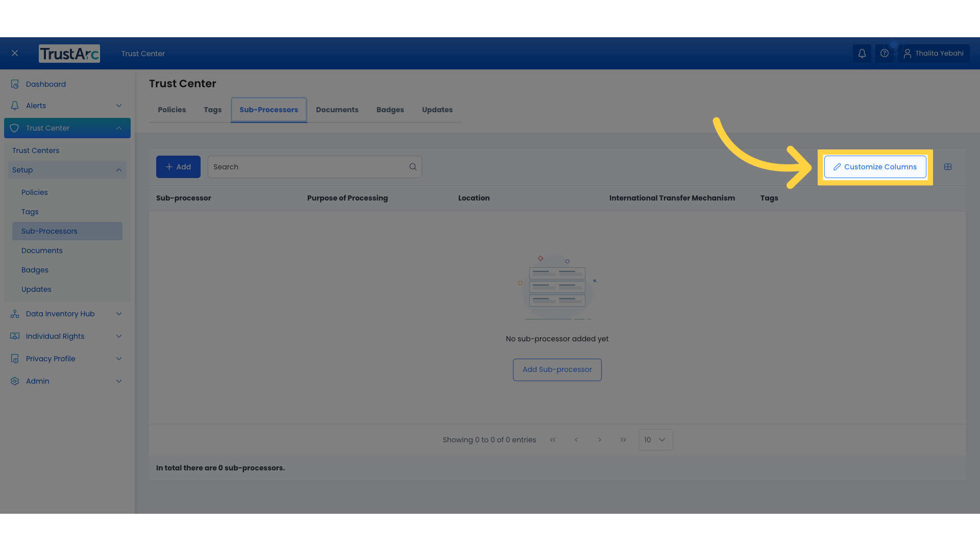The height and width of the screenshot is (551, 980).
Task: Open Badges in the sidebar
Action: (x=35, y=270)
